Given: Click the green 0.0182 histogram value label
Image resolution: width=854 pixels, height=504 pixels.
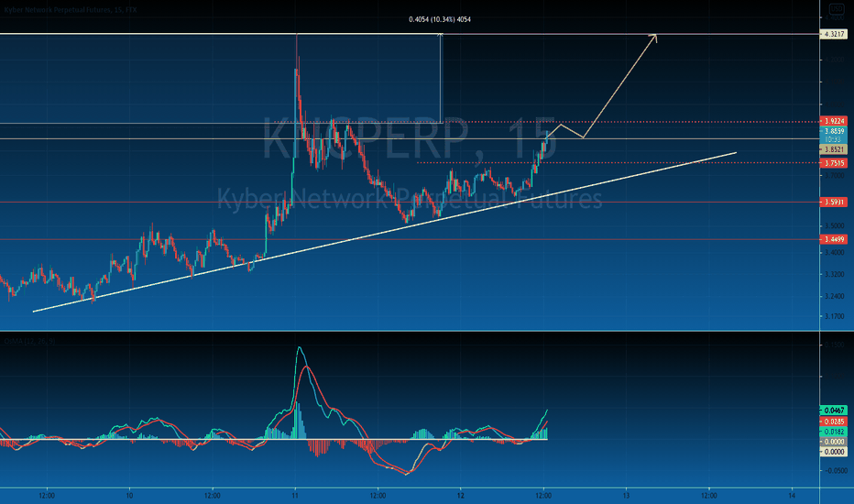Looking at the screenshot, I should (833, 432).
